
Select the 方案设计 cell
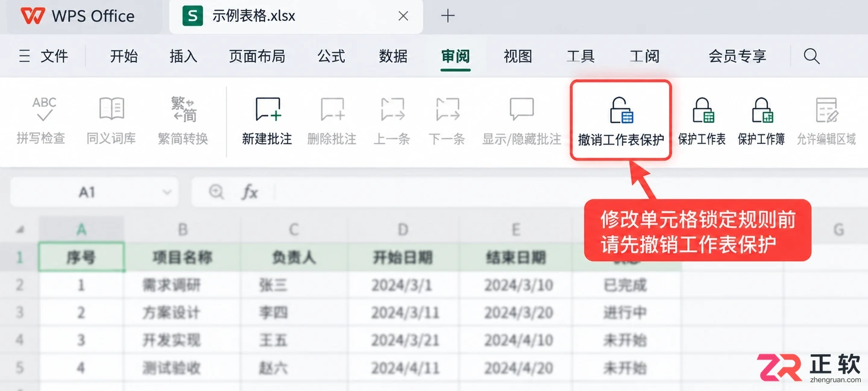pyautogui.click(x=183, y=313)
